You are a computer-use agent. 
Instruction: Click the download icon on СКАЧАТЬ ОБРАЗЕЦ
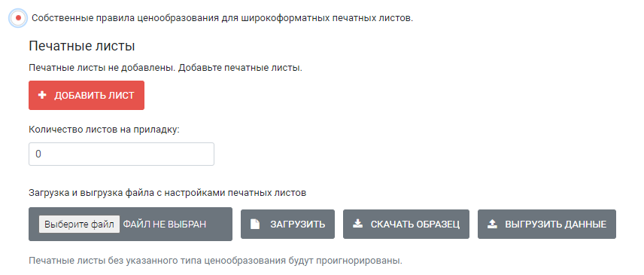(x=358, y=224)
